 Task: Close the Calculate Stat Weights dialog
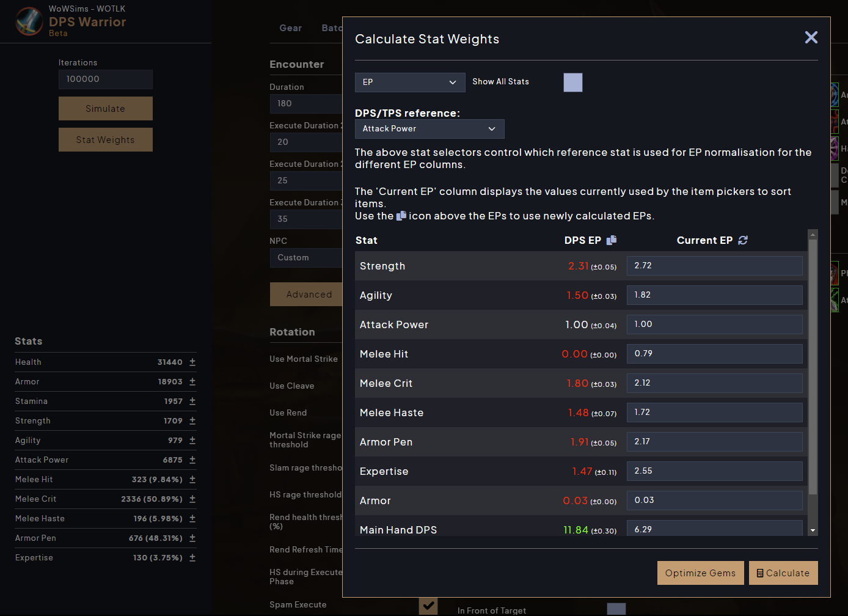tap(811, 37)
